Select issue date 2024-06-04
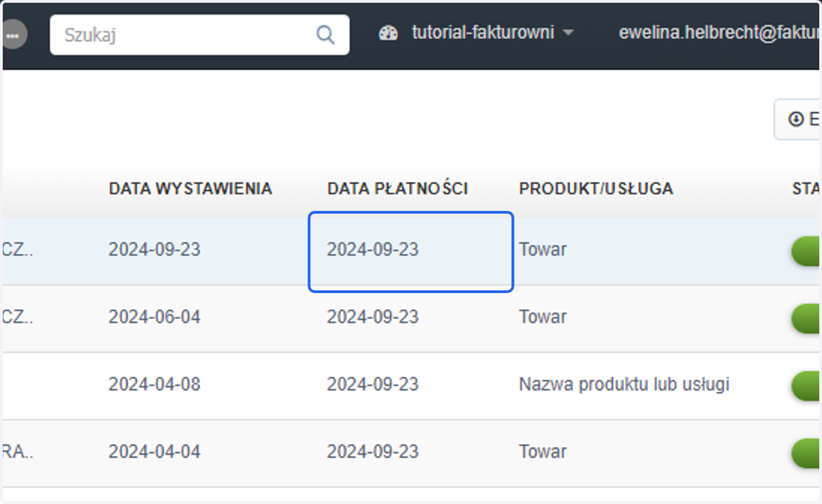This screenshot has height=504, width=822. [155, 317]
